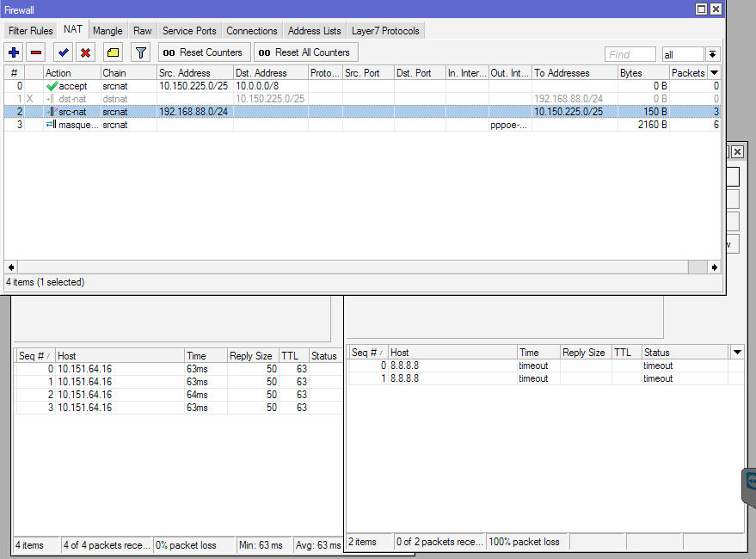Click Reset Counters button

coord(204,52)
